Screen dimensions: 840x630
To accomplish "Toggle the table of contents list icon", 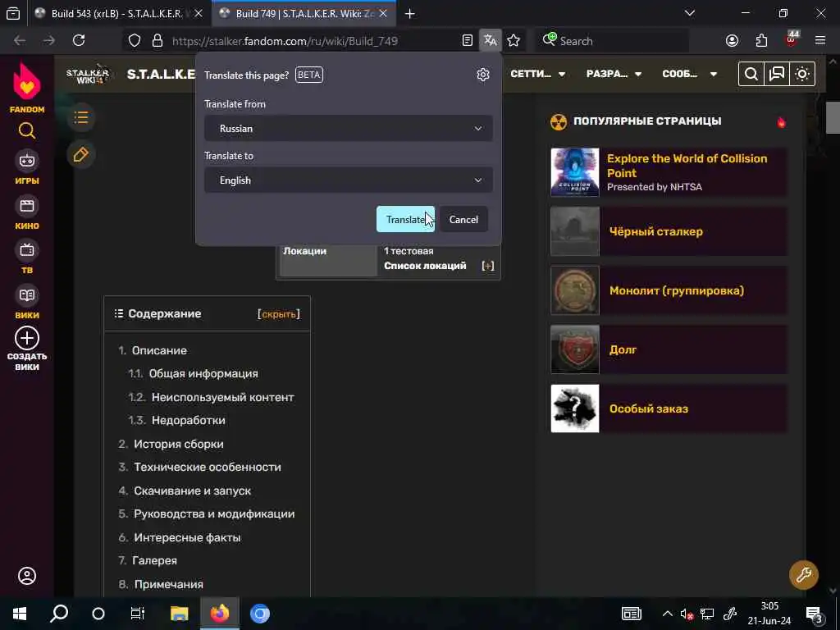I will 81,117.
